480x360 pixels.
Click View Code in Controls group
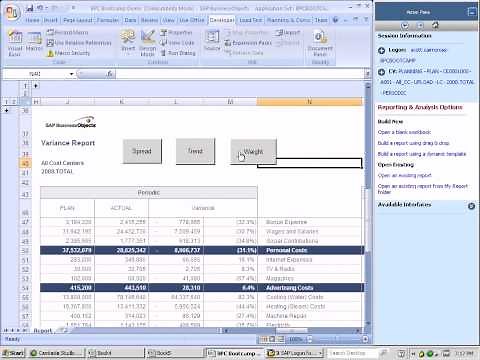click(177, 43)
